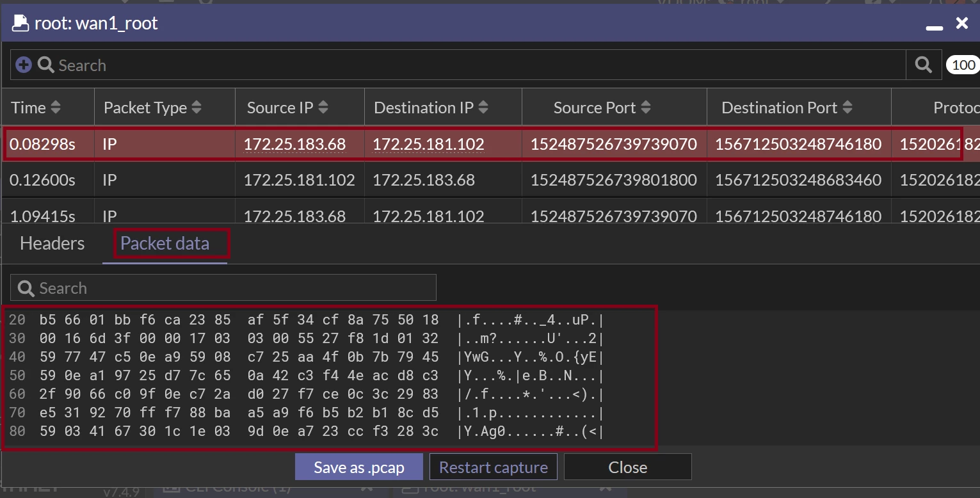This screenshot has width=980, height=498.
Task: Click the plus add-filter icon in search bar
Action: click(24, 65)
